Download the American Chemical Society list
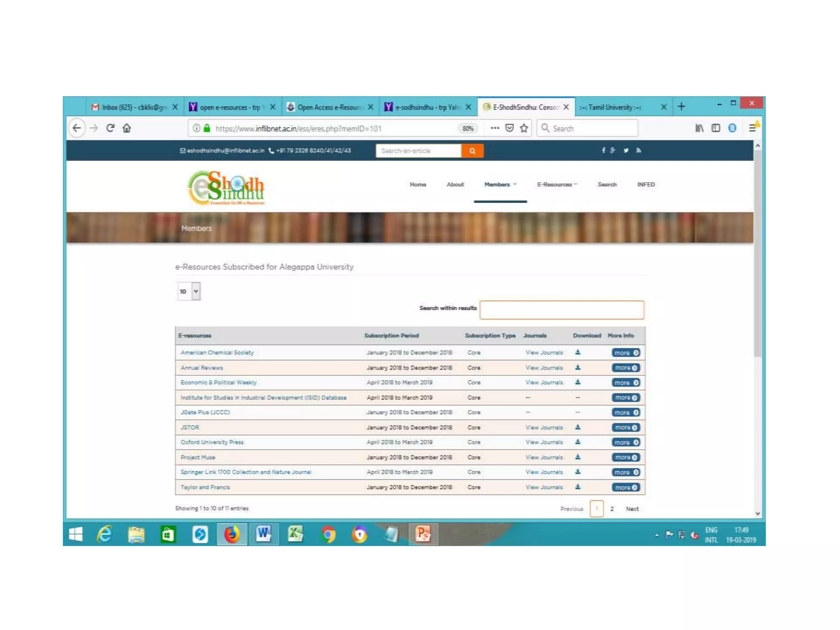840x630 pixels. pyautogui.click(x=577, y=352)
